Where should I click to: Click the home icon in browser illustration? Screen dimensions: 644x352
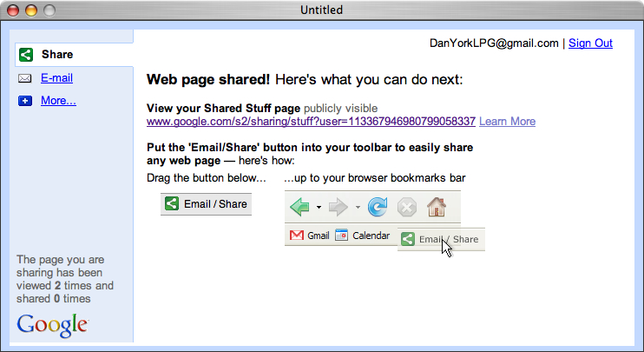coord(436,207)
